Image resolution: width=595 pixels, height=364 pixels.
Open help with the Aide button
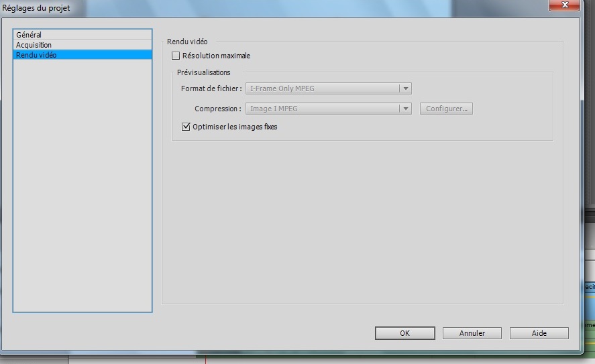[539, 333]
